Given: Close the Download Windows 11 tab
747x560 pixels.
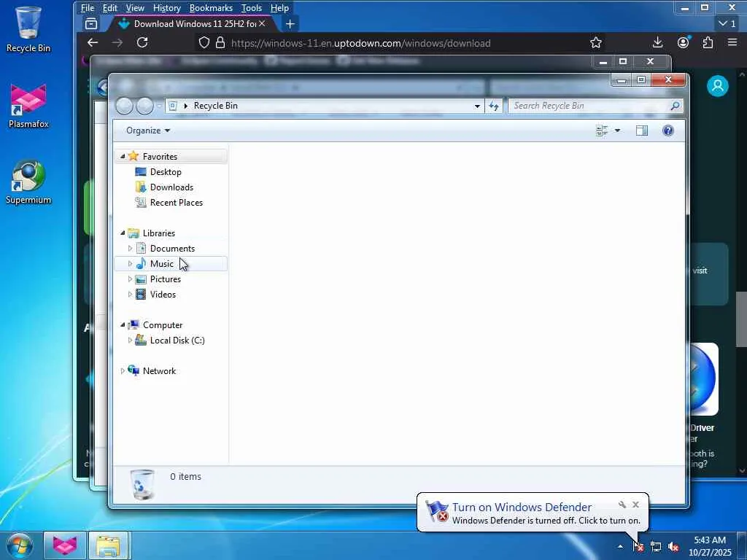Looking at the screenshot, I should (262, 23).
